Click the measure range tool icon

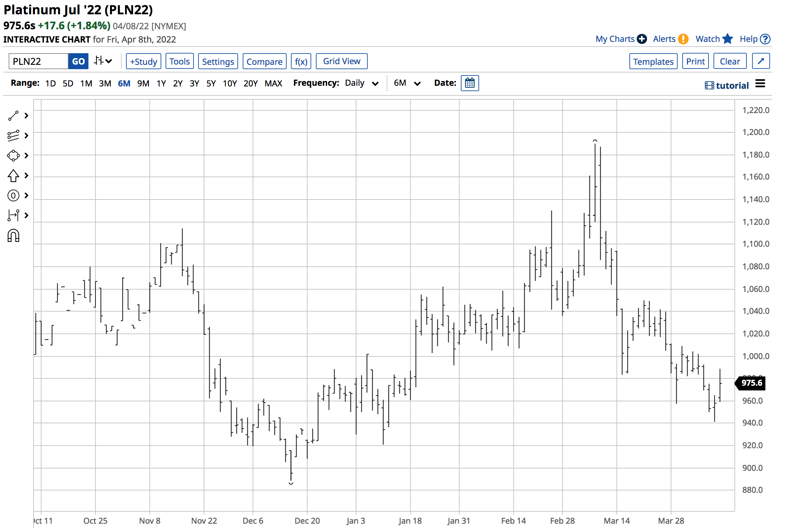coord(13,216)
